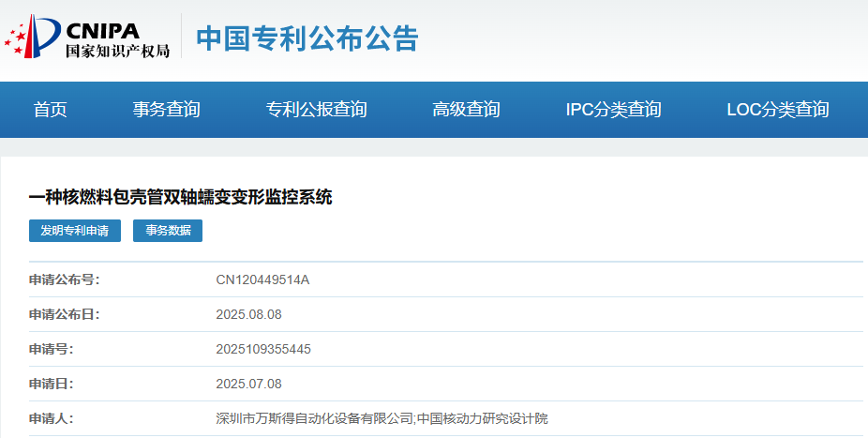Image resolution: width=868 pixels, height=438 pixels.
Task: Go to 首页 in navigation bar
Action: click(51, 110)
